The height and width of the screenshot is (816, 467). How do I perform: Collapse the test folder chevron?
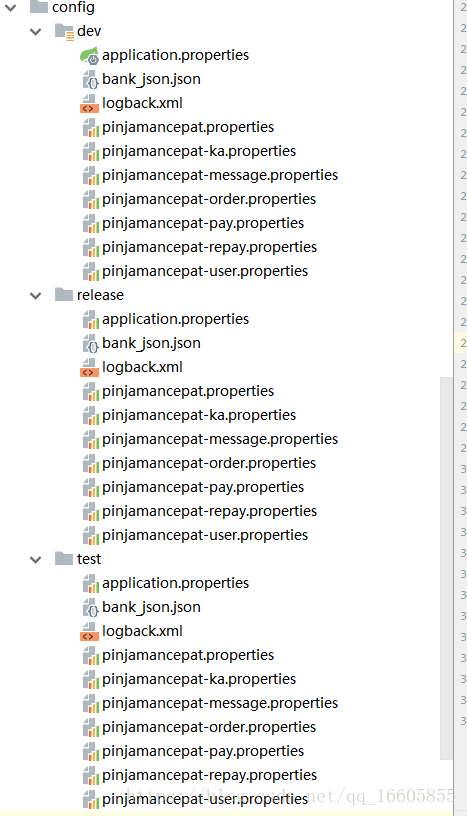pos(35,559)
